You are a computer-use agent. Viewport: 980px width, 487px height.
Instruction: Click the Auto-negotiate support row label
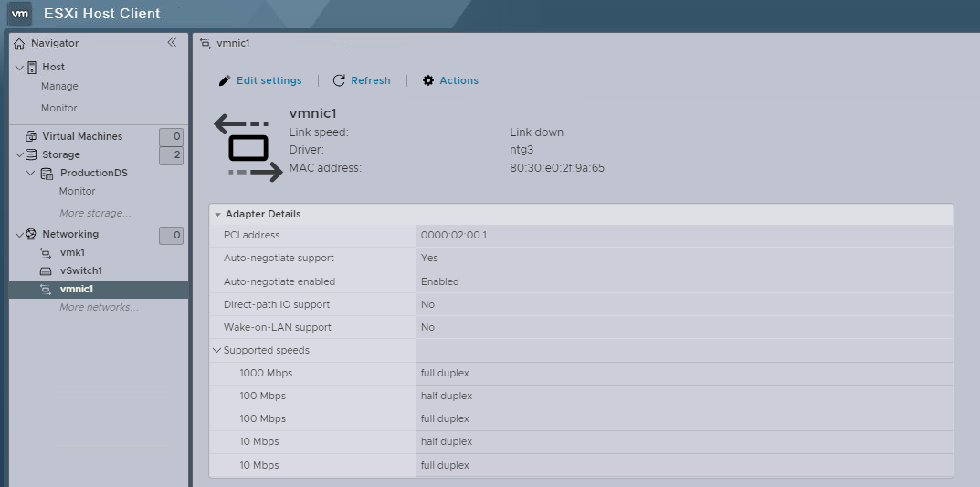(x=279, y=259)
